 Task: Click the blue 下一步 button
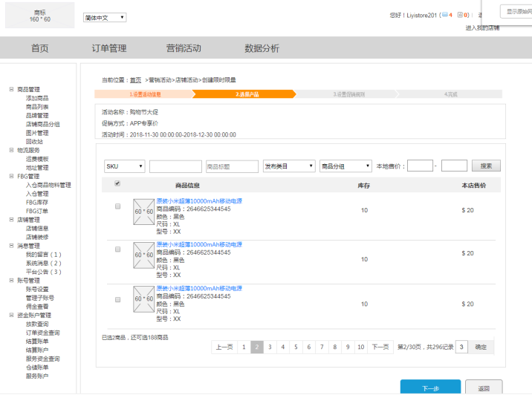click(430, 388)
